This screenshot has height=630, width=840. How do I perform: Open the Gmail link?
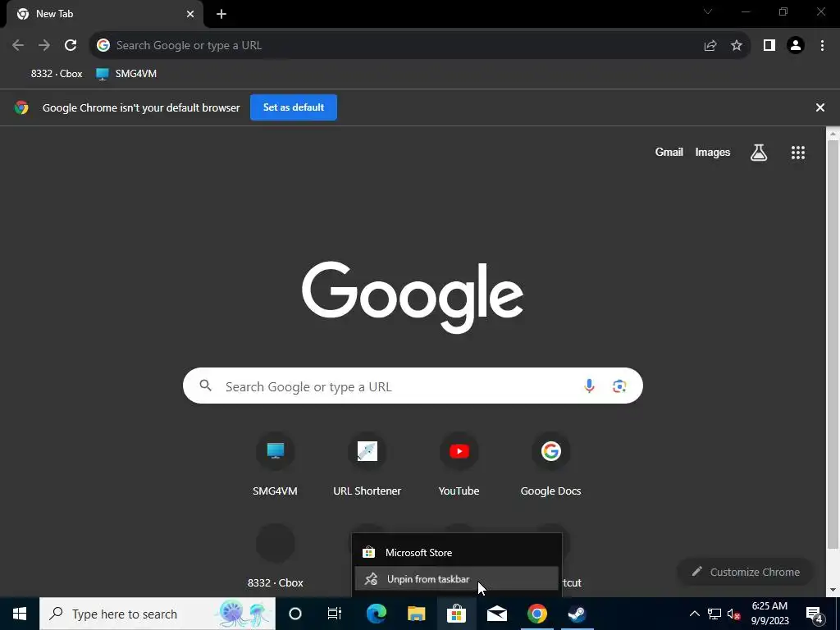pyautogui.click(x=669, y=152)
